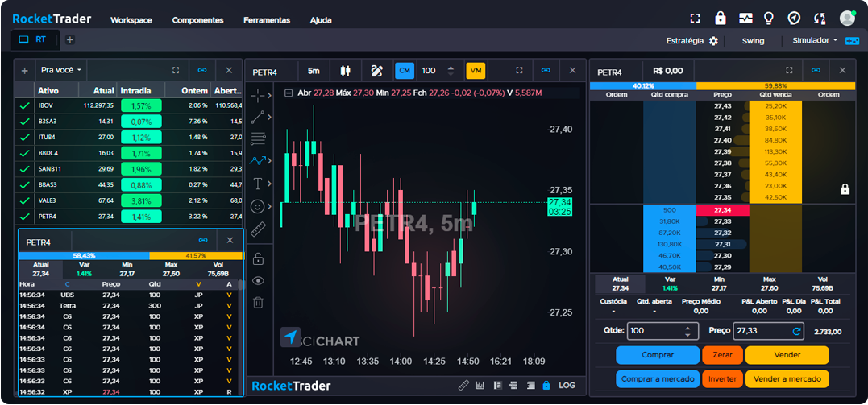This screenshot has height=405, width=868.
Task: Open the Ferramentas menu
Action: 267,20
